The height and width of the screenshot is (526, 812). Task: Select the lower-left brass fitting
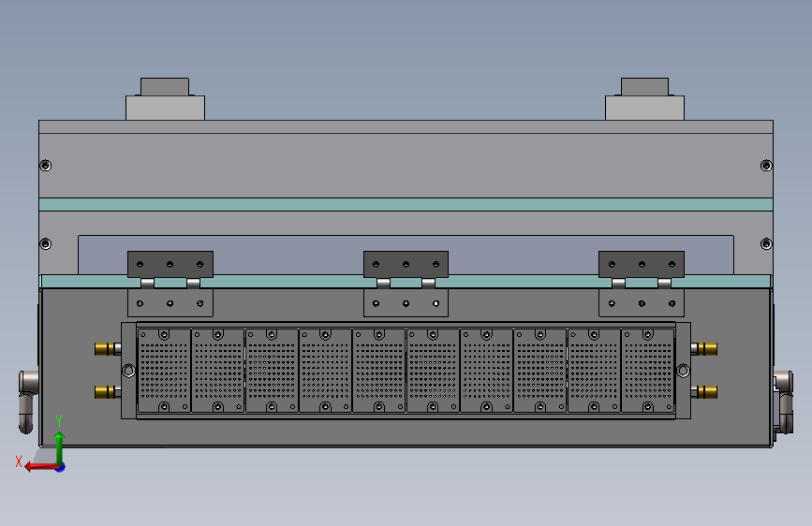pyautogui.click(x=108, y=392)
